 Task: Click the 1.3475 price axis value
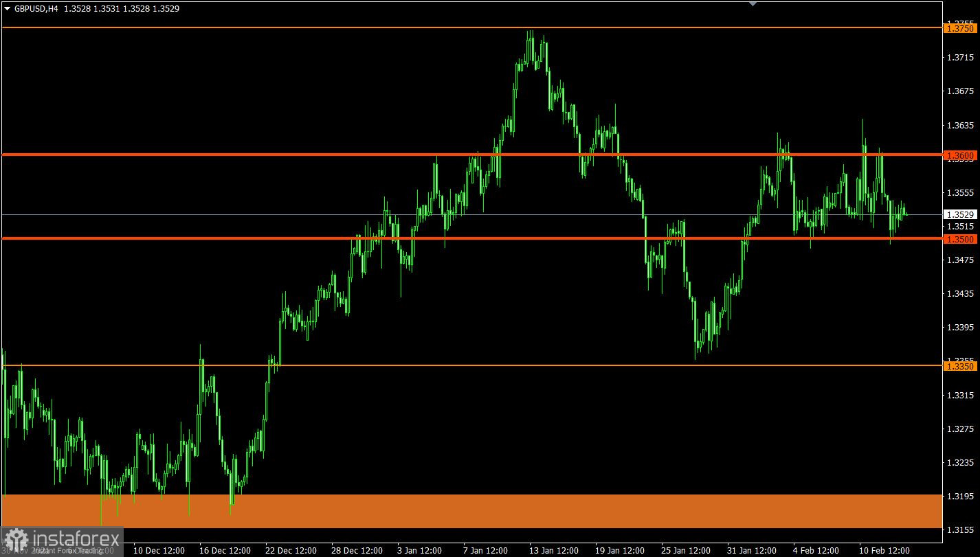[x=960, y=260]
